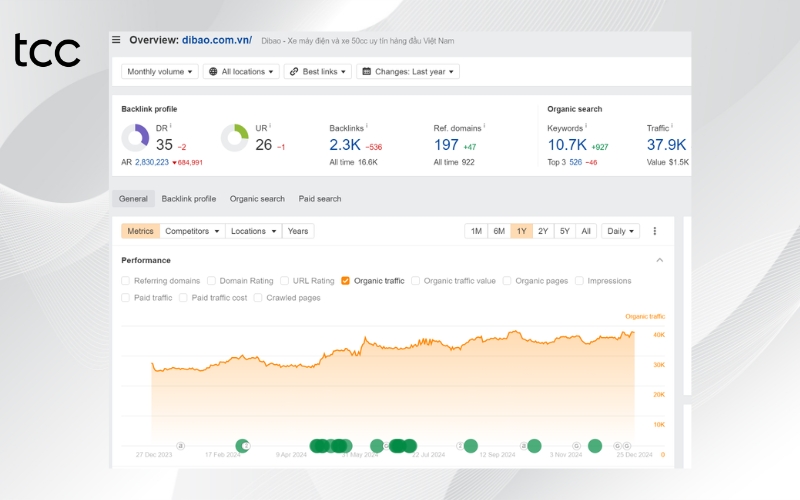Click the link icon in Best links
This screenshot has width=800, height=500.
click(294, 71)
